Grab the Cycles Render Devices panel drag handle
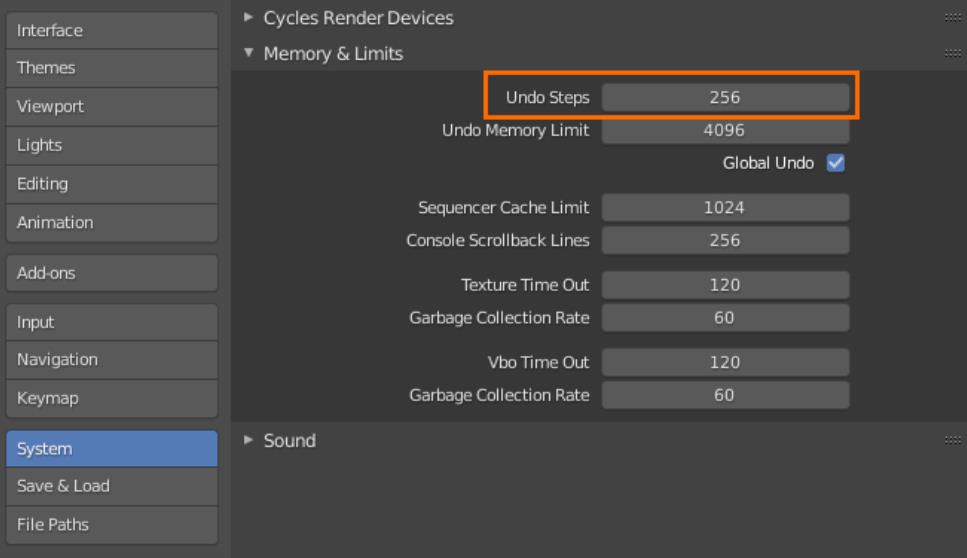The width and height of the screenshot is (967, 558). (953, 18)
